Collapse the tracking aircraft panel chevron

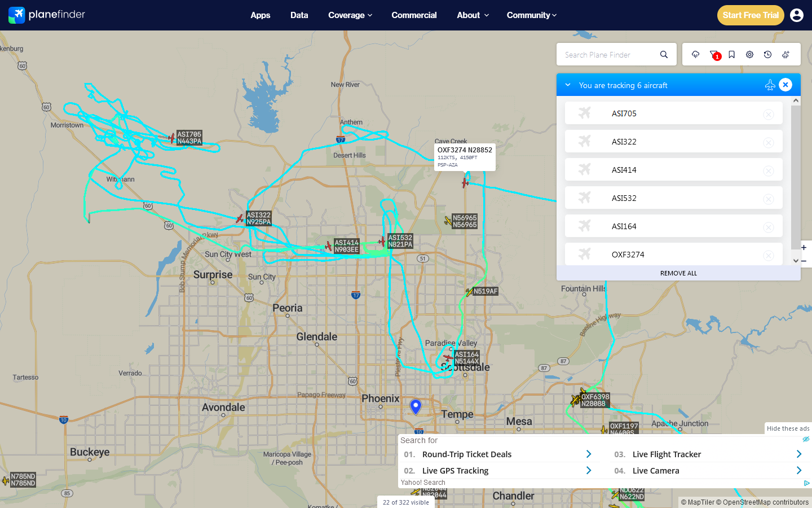pyautogui.click(x=568, y=85)
